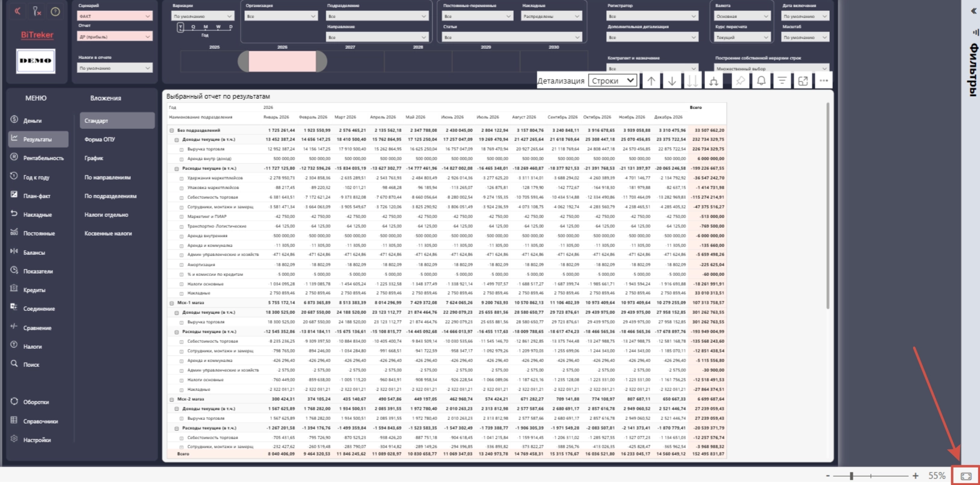Clear filters with the funnel-x icon
The height and width of the screenshot is (485, 980).
[36, 11]
